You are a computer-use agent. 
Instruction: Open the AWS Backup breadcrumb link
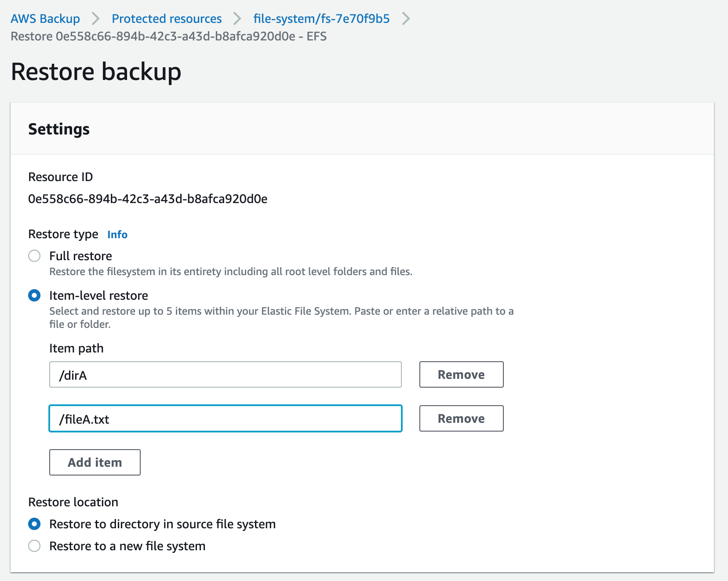click(45, 18)
